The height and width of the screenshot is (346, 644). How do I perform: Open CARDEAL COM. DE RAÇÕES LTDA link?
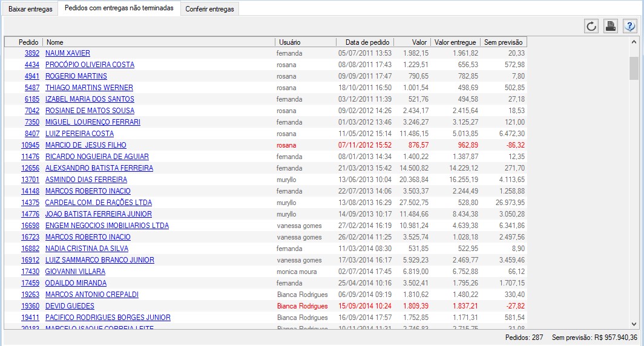click(99, 203)
